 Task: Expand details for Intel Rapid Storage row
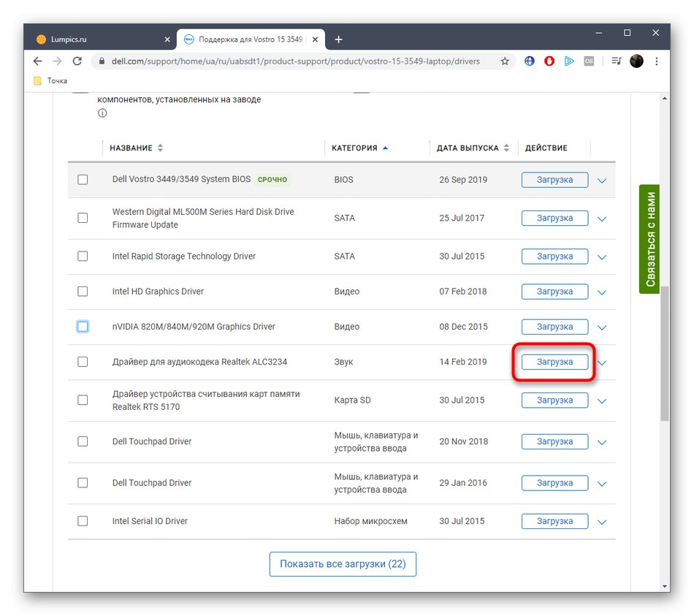602,257
